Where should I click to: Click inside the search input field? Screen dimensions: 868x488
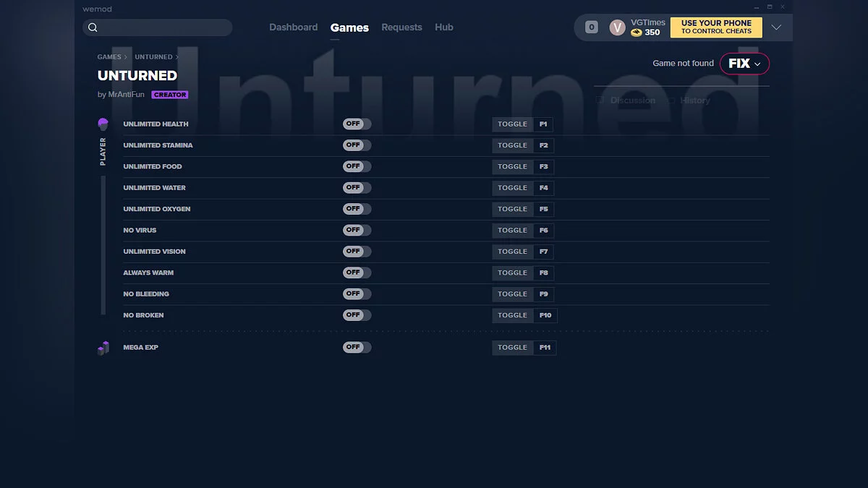165,27
